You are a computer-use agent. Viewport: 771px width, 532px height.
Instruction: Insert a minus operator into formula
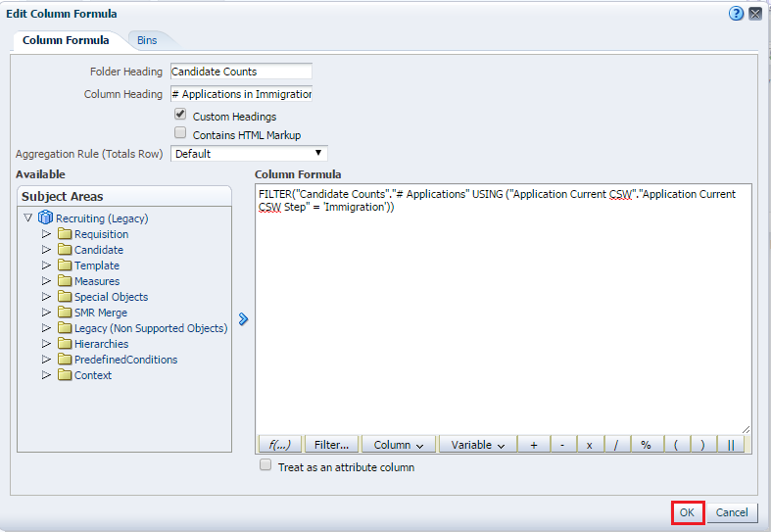tap(562, 445)
